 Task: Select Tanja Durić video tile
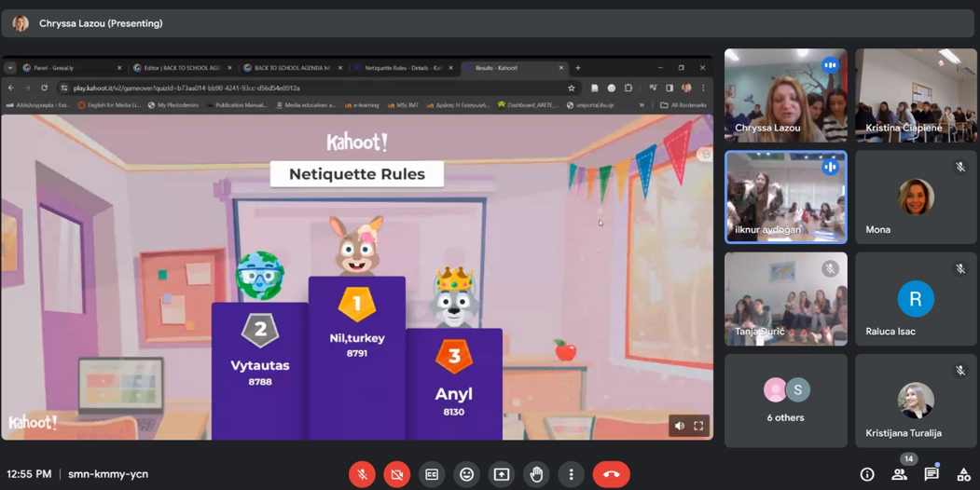click(786, 299)
